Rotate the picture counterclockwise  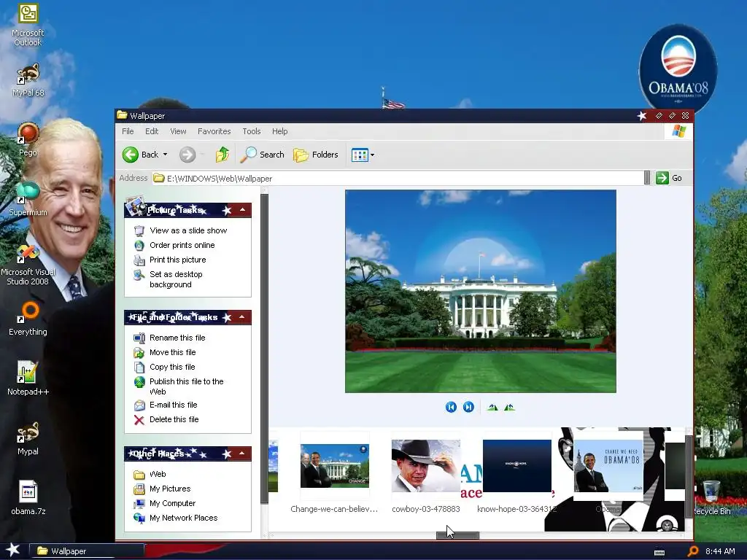pyautogui.click(x=509, y=407)
